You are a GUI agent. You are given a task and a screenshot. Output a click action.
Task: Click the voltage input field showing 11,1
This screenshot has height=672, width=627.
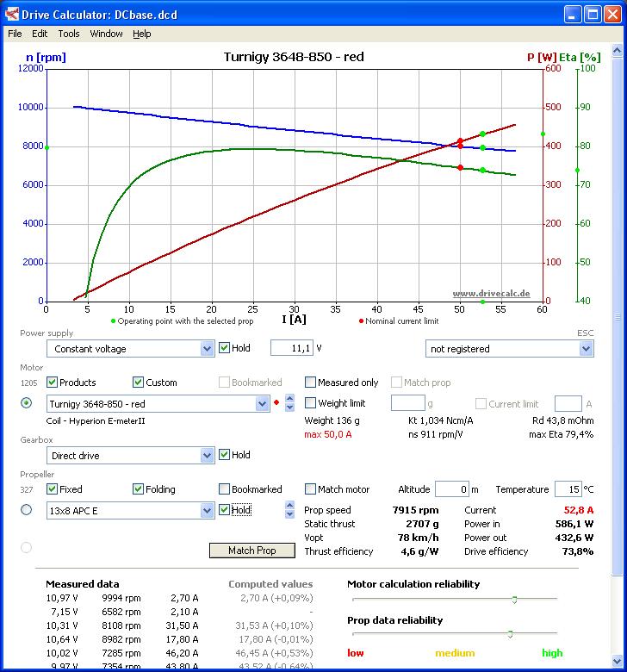point(291,348)
